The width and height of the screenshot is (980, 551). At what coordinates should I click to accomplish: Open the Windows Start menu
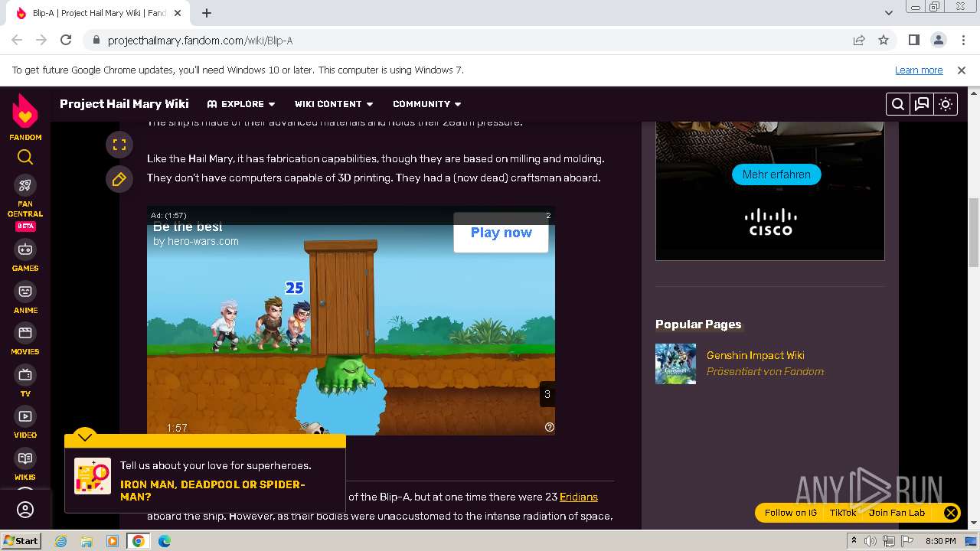tap(21, 540)
